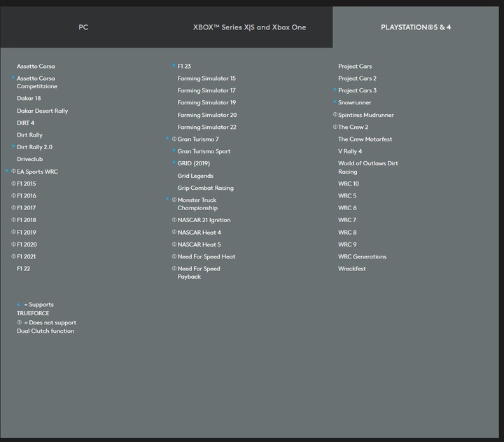Viewport: 504px width, 442px height.
Task: Click the TRUEFORCE icon next to Project Cars 3
Action: point(335,90)
